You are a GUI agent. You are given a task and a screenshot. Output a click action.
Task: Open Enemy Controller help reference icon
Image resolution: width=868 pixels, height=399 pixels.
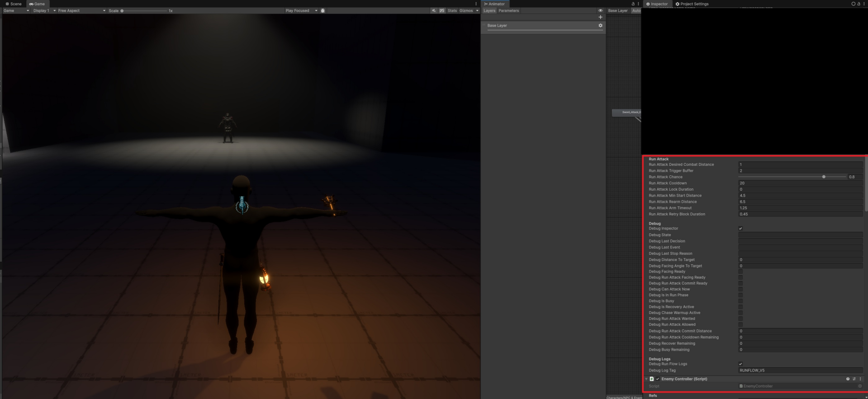(848, 379)
